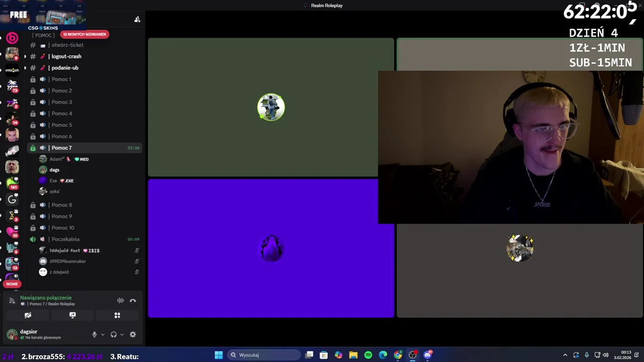Open Copilot from taskbar
Image resolution: width=644 pixels, height=362 pixels.
(x=339, y=355)
